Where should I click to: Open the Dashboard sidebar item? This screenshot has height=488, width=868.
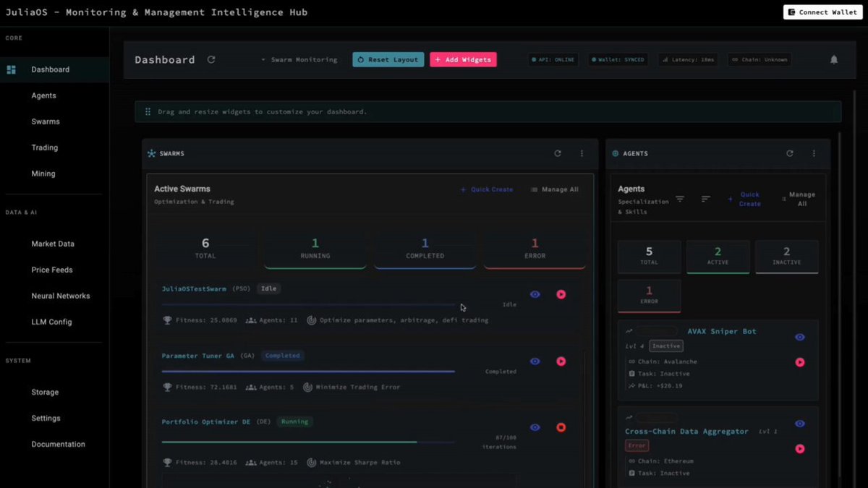tap(54, 69)
